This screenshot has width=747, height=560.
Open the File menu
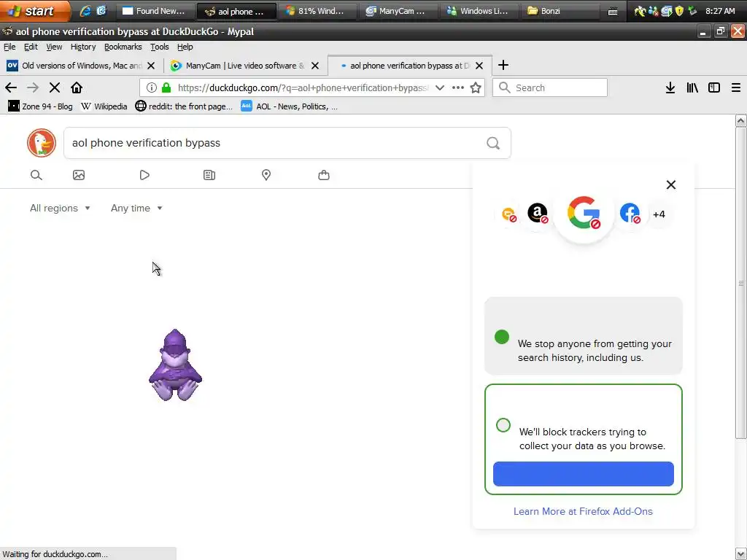(9, 47)
